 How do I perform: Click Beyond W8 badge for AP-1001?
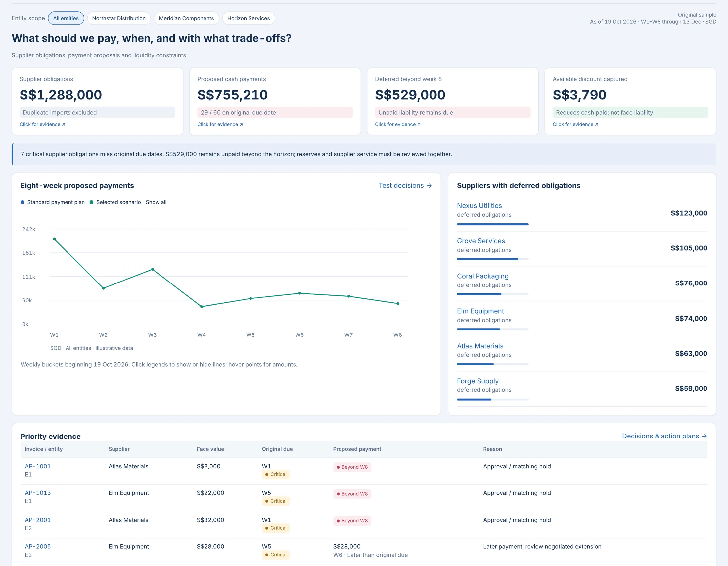coord(352,467)
